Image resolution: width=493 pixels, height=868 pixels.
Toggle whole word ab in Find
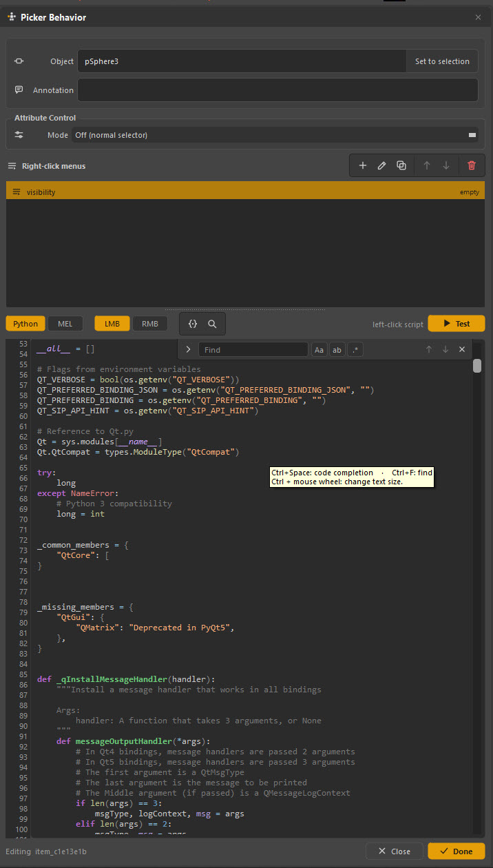[x=337, y=350]
